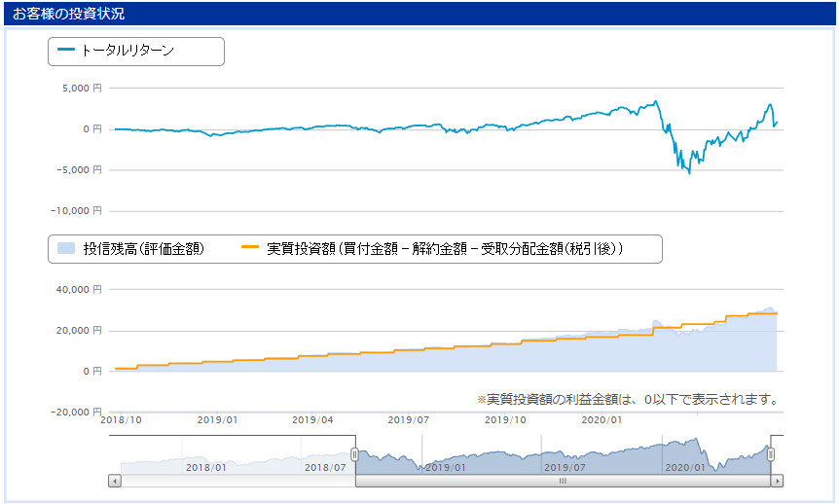Click the 2019/04 x-axis label
Image resolution: width=839 pixels, height=504 pixels.
(x=312, y=420)
